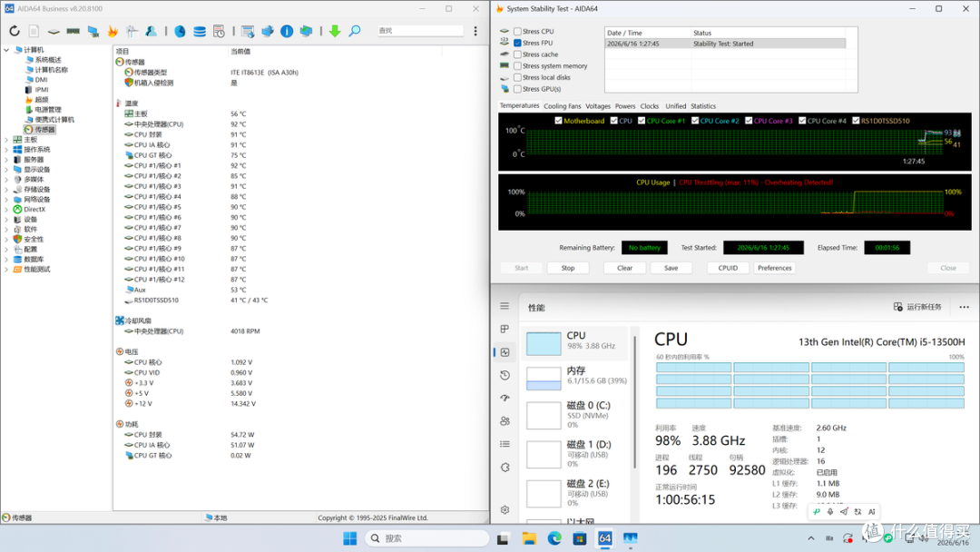
Task: Switch to the Statistics tab
Action: (x=703, y=106)
